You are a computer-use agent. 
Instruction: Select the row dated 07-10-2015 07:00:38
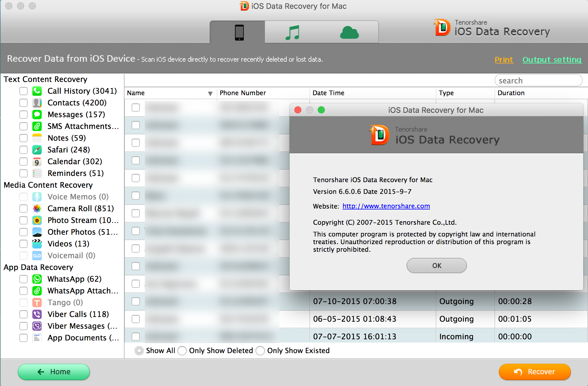[356, 301]
